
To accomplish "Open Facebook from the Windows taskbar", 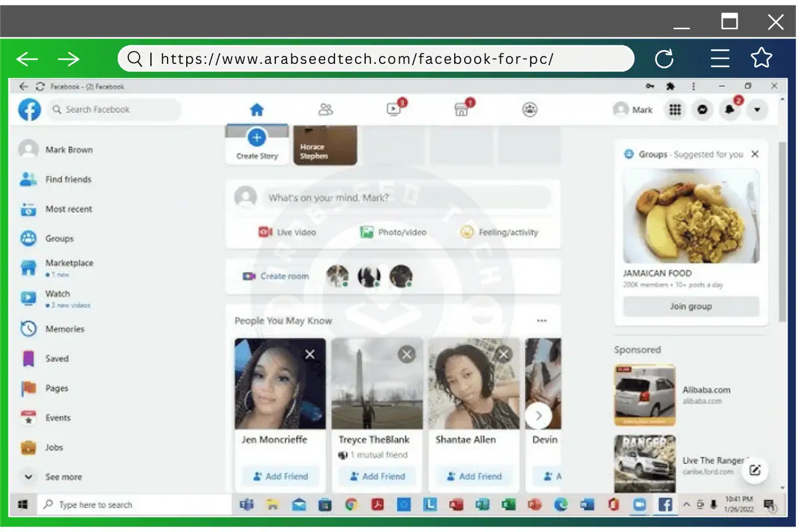I will coord(665,505).
